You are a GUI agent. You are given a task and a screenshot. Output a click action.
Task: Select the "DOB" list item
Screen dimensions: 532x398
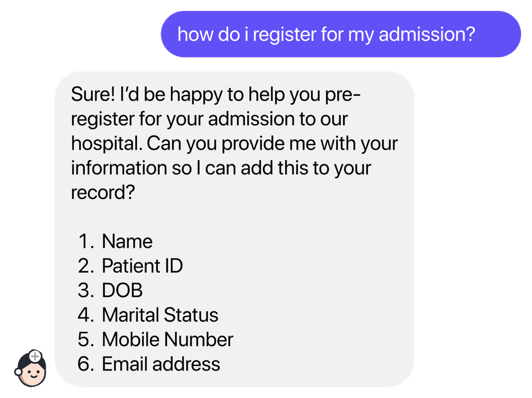pos(122,290)
